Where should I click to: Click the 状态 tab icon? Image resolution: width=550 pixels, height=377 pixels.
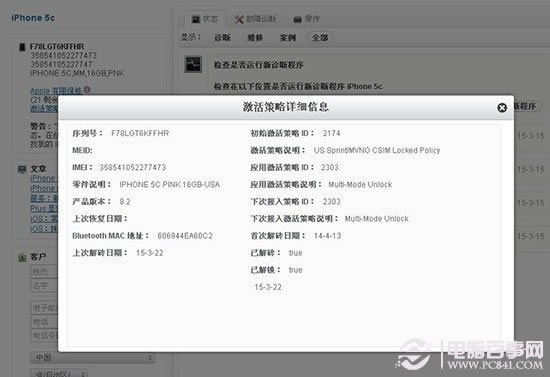[196, 19]
